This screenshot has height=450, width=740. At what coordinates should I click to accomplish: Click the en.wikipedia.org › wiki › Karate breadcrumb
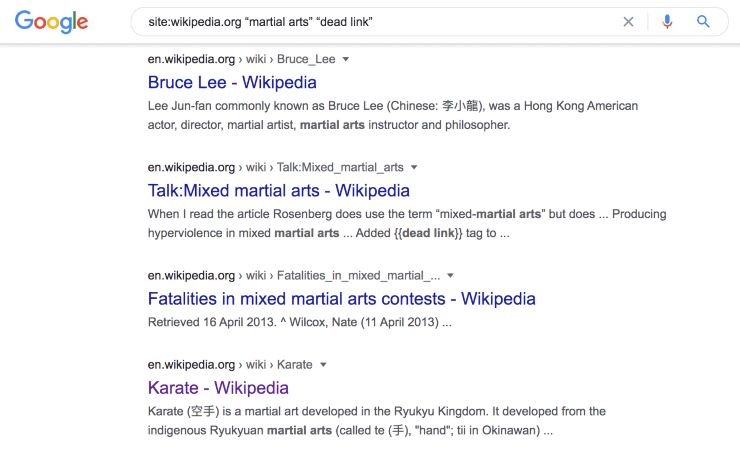(230, 365)
